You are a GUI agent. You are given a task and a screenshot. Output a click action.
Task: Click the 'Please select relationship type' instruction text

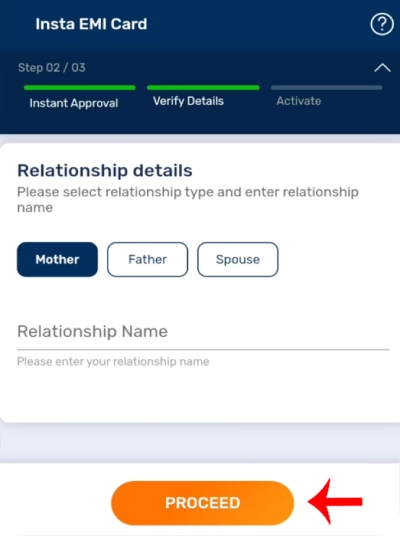pyautogui.click(x=188, y=200)
